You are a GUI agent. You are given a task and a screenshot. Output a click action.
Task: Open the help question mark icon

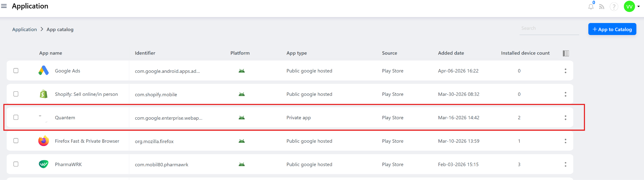click(x=613, y=7)
